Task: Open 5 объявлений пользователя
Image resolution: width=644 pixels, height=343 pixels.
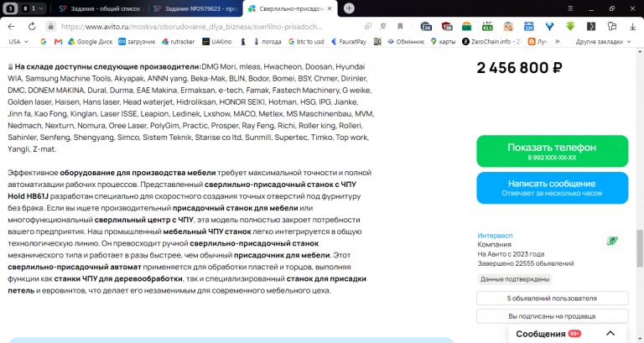Action: coord(552,299)
